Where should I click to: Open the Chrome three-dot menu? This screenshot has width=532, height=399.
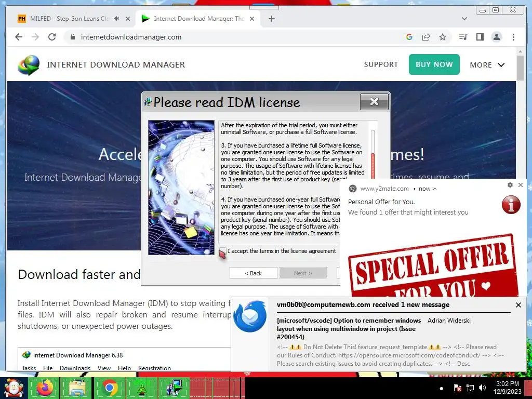point(513,37)
